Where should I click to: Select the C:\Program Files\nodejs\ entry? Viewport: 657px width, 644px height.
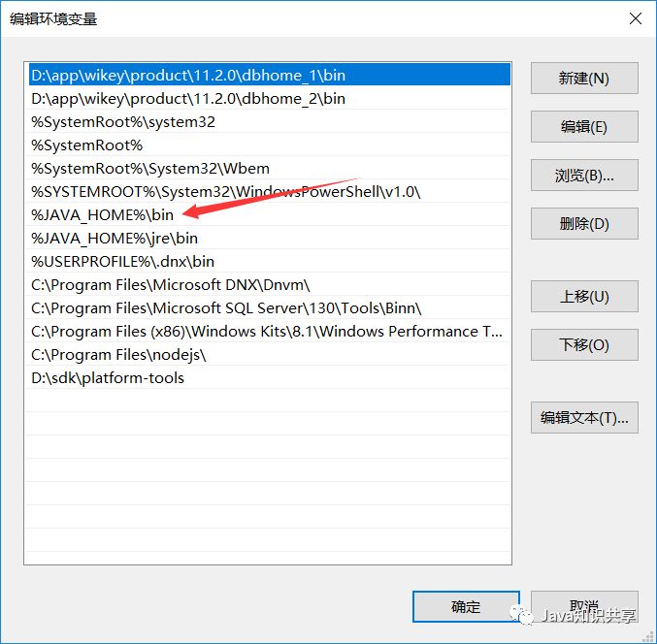click(269, 355)
